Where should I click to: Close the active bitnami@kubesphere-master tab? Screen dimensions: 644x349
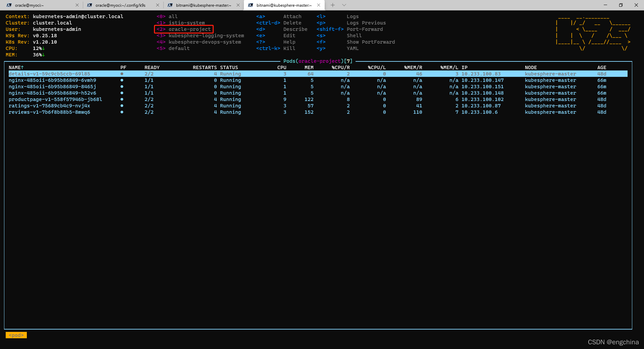click(x=319, y=5)
